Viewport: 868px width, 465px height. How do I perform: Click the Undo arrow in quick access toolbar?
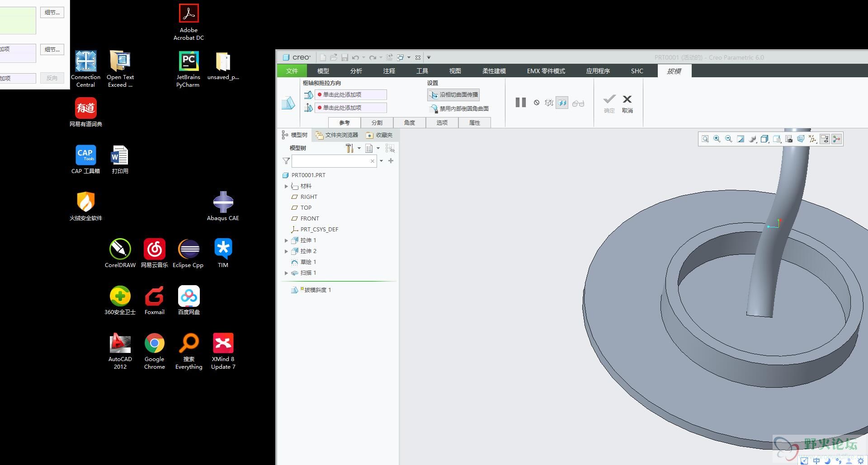[356, 57]
